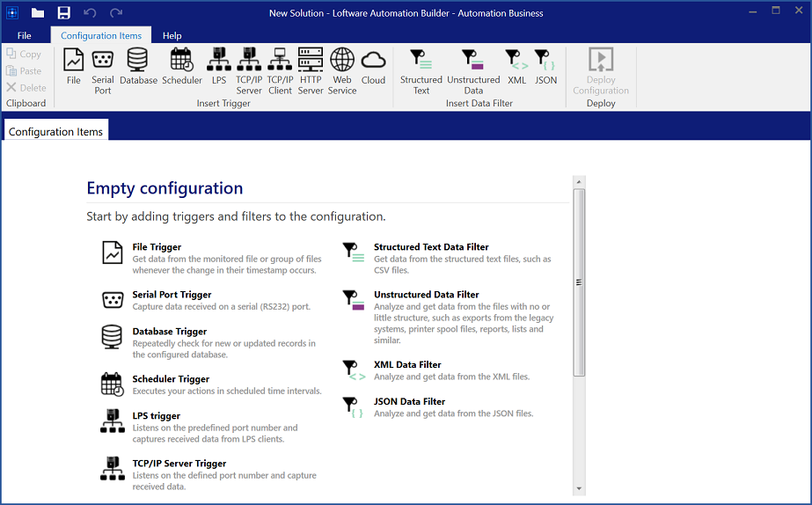Viewport: 812px width, 505px height.
Task: Insert an HTTP Server trigger
Action: (x=311, y=70)
